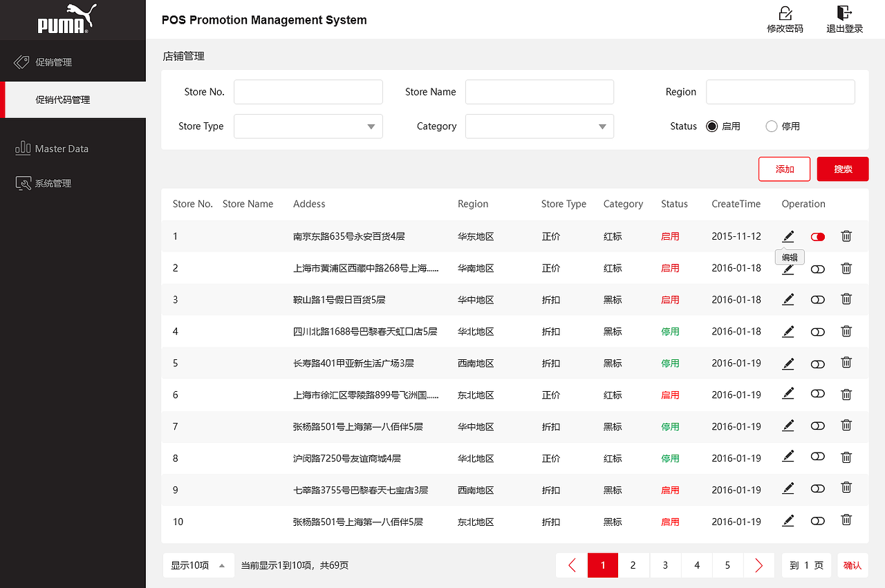The image size is (885, 588).
Task: Edit store row 5 with pencil icon
Action: (788, 363)
